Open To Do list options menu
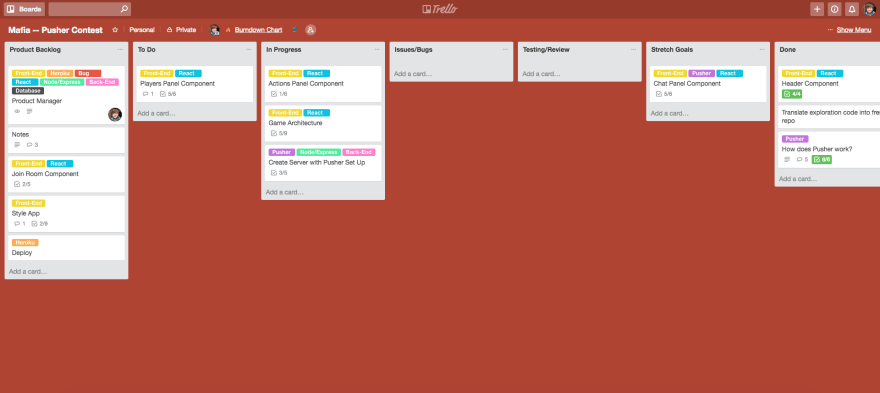The image size is (880, 393). [249, 49]
